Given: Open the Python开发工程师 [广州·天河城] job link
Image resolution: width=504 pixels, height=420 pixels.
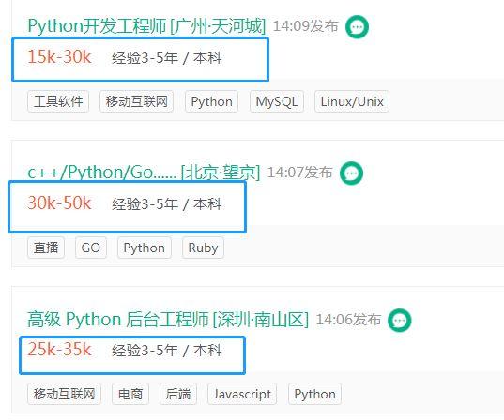Looking at the screenshot, I should coord(146,25).
